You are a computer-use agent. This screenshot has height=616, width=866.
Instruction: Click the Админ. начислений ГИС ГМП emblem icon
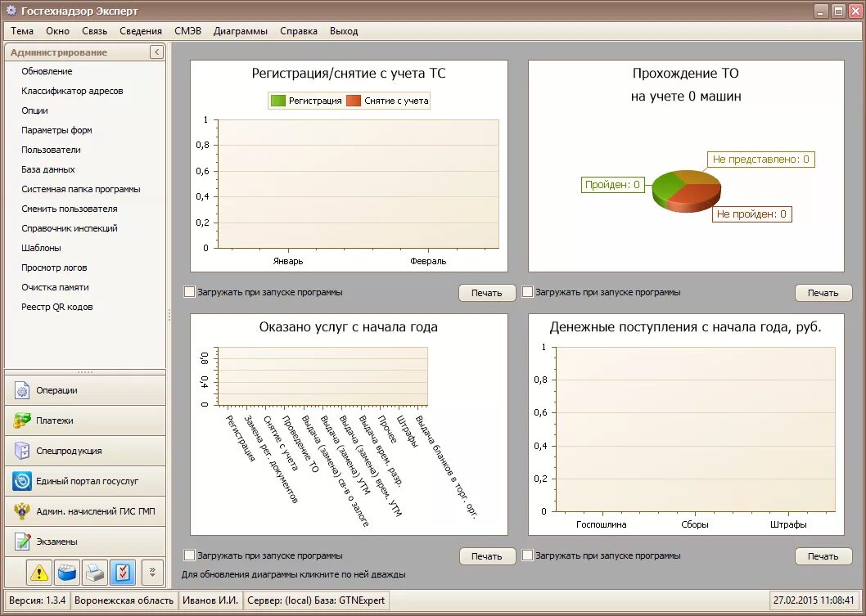pos(22,511)
